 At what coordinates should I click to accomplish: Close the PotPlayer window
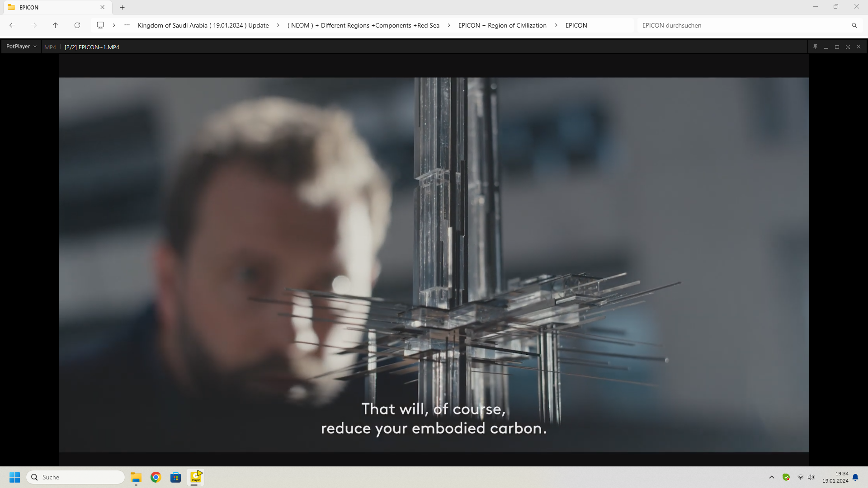pyautogui.click(x=859, y=47)
